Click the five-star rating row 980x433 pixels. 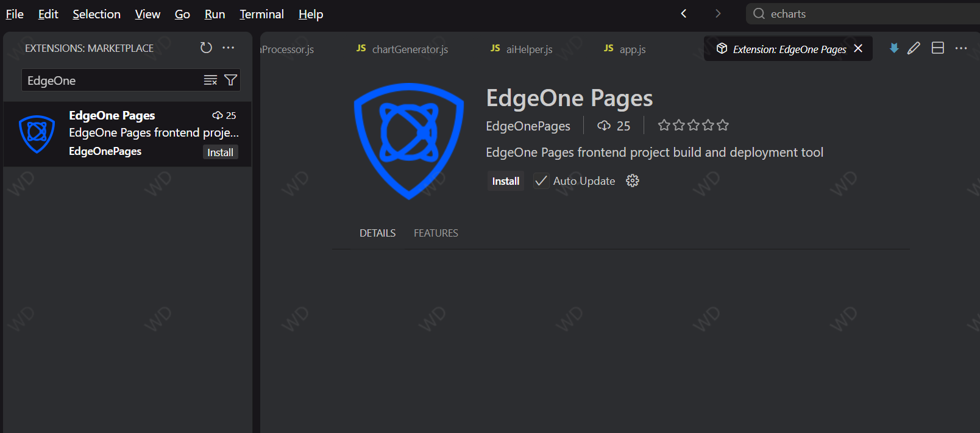coord(694,126)
